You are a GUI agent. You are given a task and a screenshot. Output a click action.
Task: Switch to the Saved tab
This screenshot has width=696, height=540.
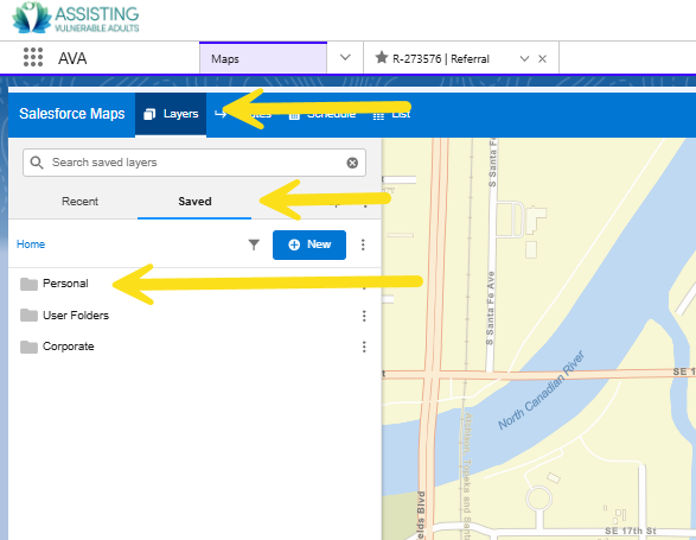[194, 201]
